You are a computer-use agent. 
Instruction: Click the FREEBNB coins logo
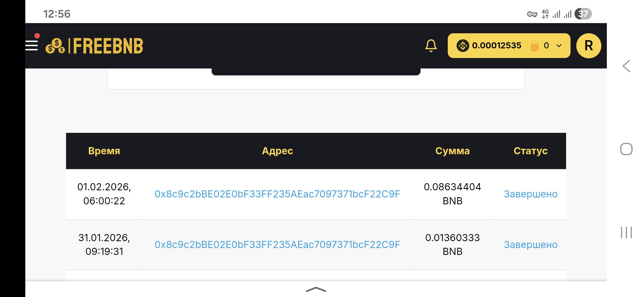[55, 46]
